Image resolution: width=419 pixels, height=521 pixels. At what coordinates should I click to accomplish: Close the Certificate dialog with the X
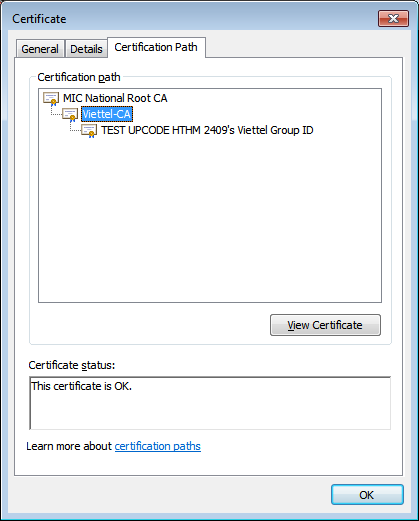pos(393,19)
